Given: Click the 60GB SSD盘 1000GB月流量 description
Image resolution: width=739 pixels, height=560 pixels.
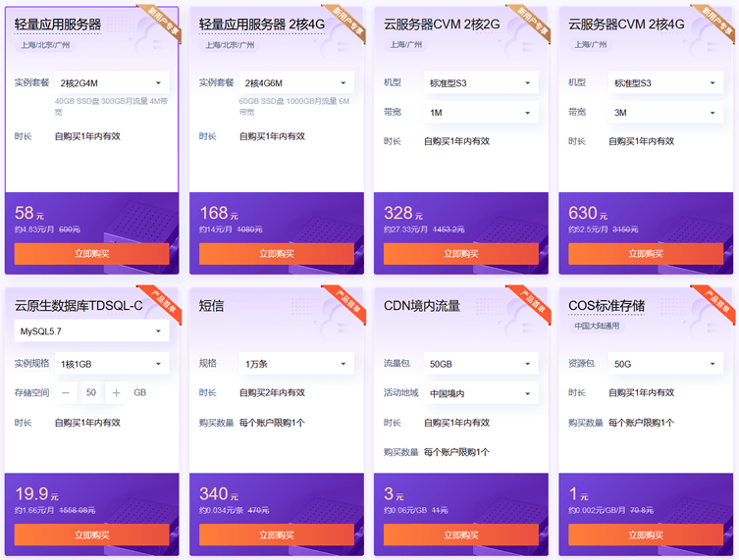Looking at the screenshot, I should [294, 107].
